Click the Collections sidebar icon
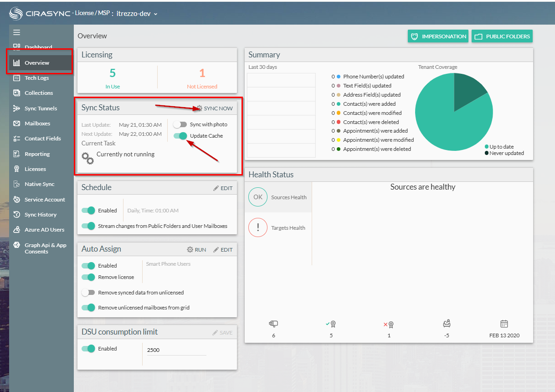555x392 pixels. [x=17, y=93]
